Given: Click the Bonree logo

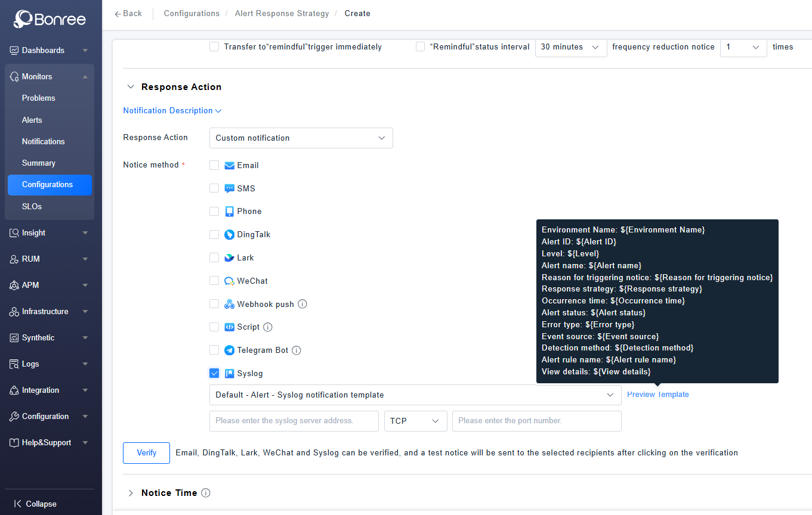Looking at the screenshot, I should pos(50,19).
